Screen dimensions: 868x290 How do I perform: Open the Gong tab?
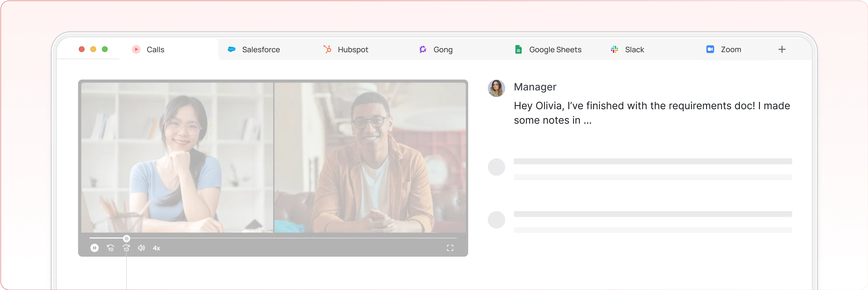point(436,50)
